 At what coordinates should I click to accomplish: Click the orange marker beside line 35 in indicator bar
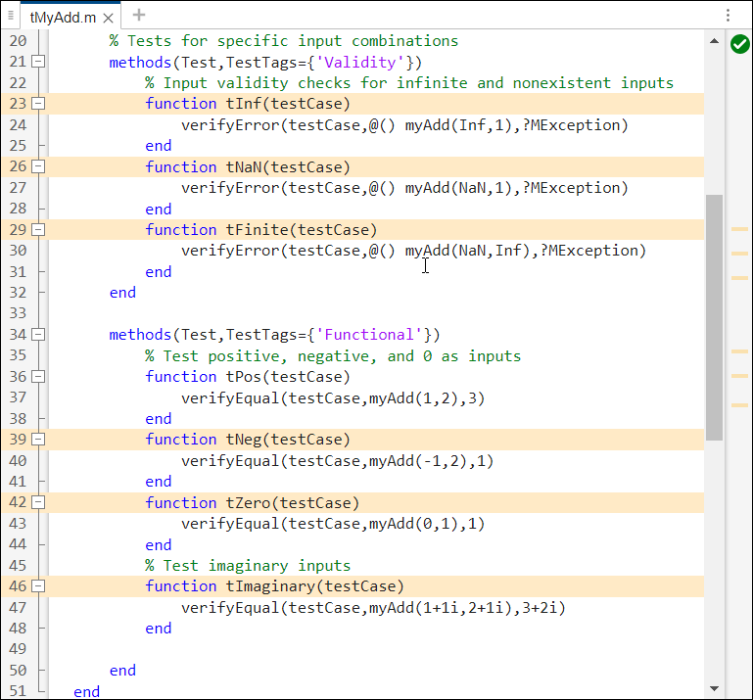click(739, 351)
